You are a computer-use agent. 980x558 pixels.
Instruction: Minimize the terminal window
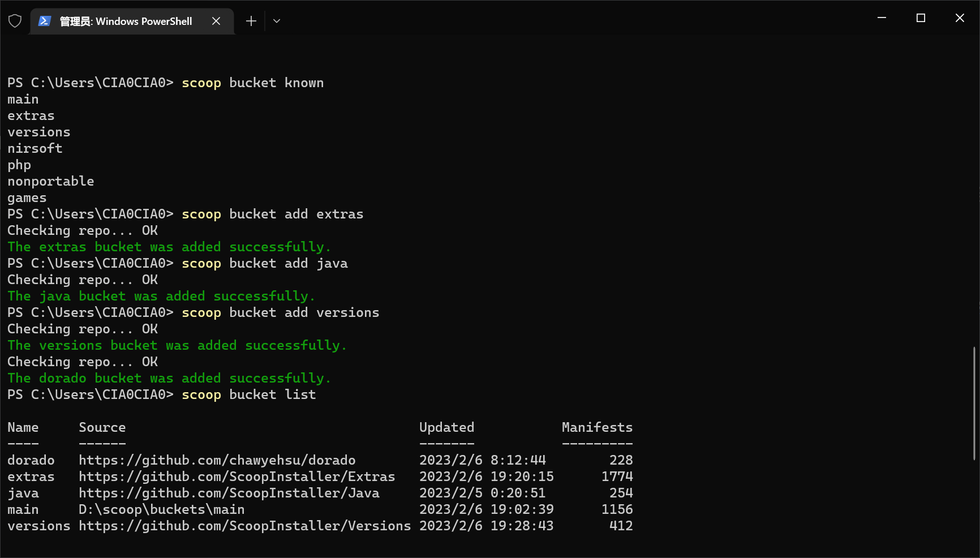(882, 18)
